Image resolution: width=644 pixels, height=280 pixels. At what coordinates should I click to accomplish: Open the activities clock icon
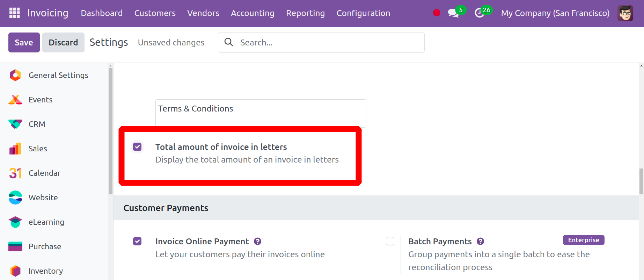pyautogui.click(x=479, y=13)
